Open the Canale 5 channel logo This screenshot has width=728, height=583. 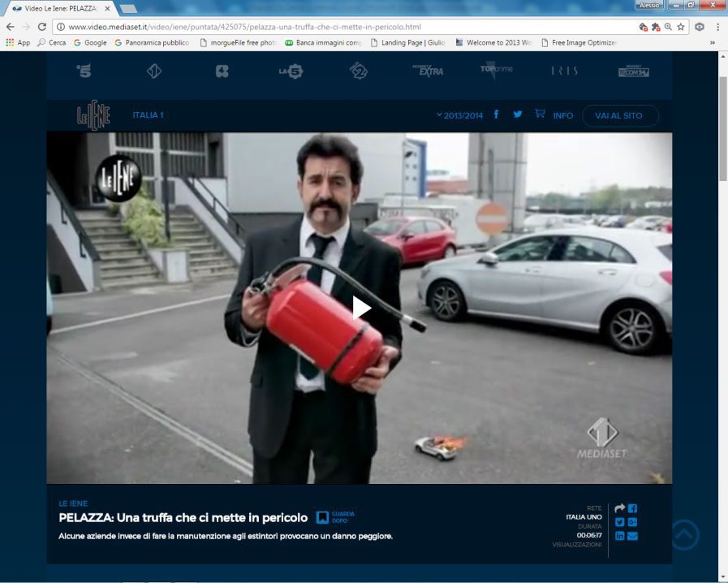[84, 71]
